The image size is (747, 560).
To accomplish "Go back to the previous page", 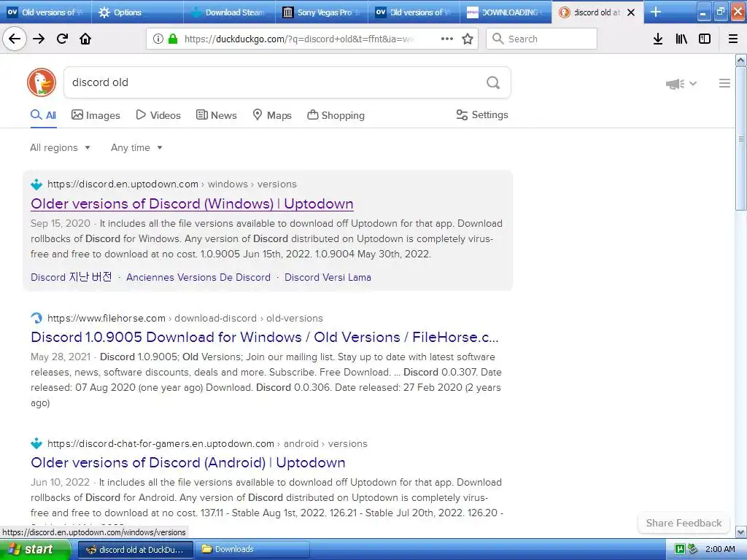I will (x=15, y=39).
